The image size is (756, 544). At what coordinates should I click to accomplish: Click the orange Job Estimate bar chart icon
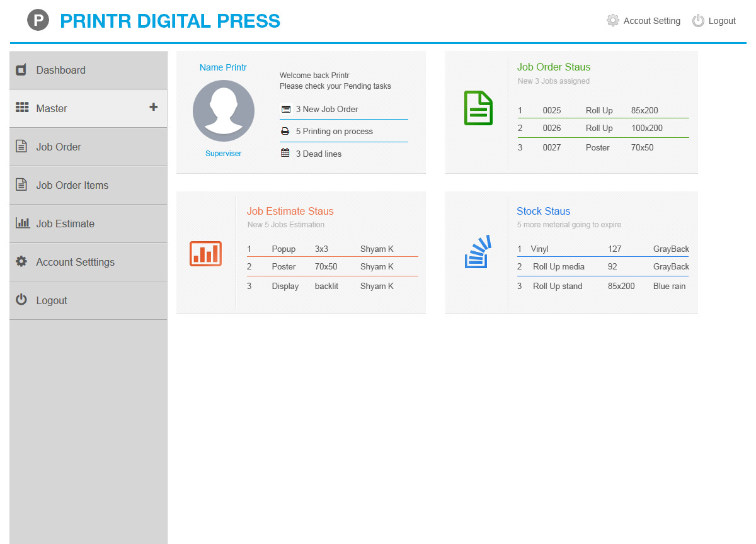pyautogui.click(x=205, y=253)
